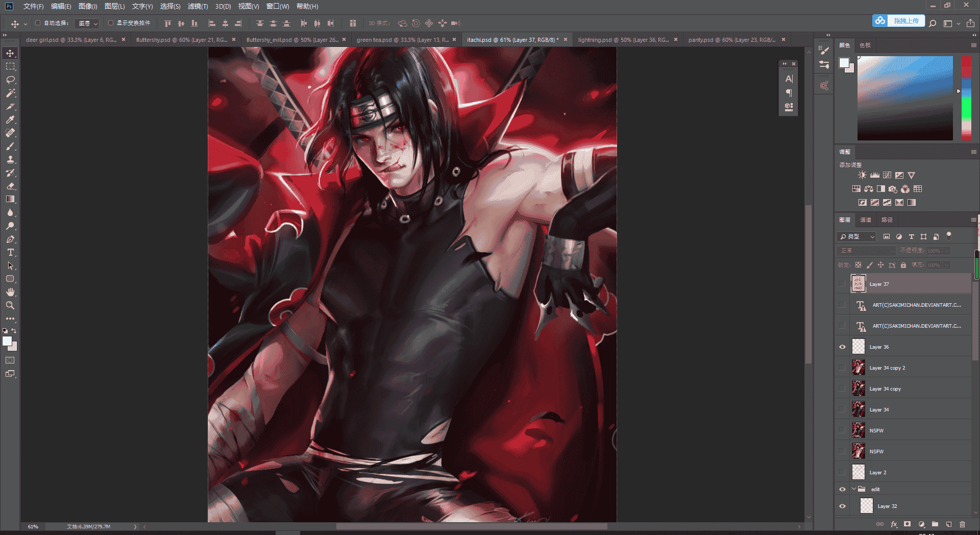Click the blue cloud upload button
The width and height of the screenshot is (980, 535).
point(898,21)
